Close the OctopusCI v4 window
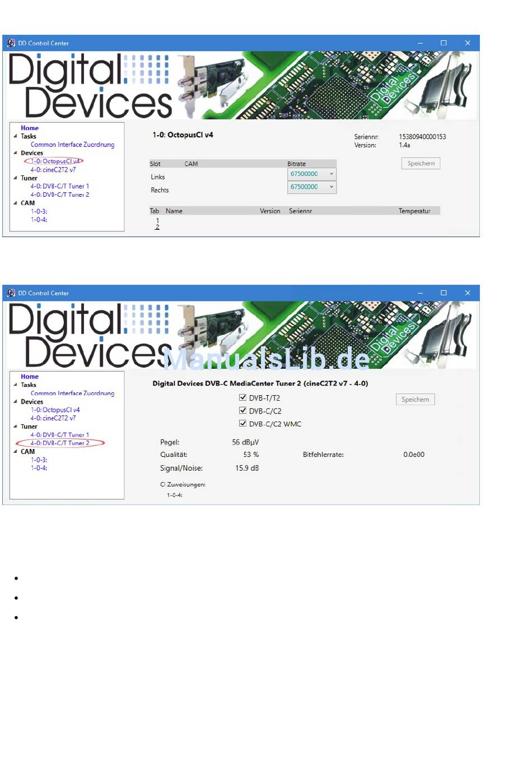532x778 pixels. pyautogui.click(x=467, y=43)
